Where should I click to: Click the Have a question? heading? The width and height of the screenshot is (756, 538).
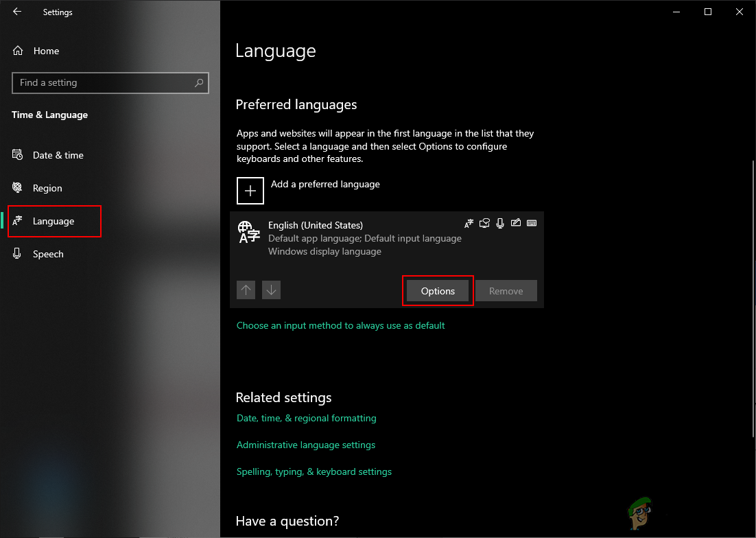coord(287,521)
